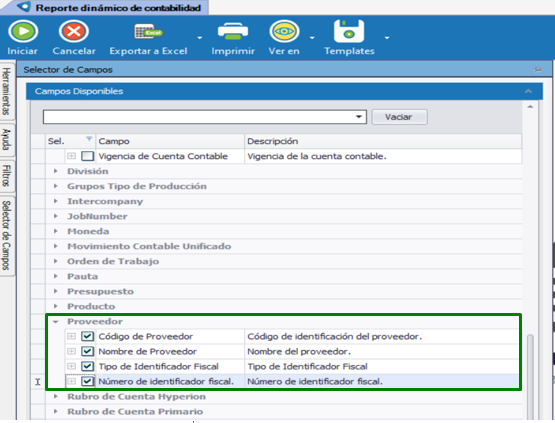This screenshot has width=555, height=423.
Task: Click the Templates save-disk icon
Action: click(x=349, y=32)
